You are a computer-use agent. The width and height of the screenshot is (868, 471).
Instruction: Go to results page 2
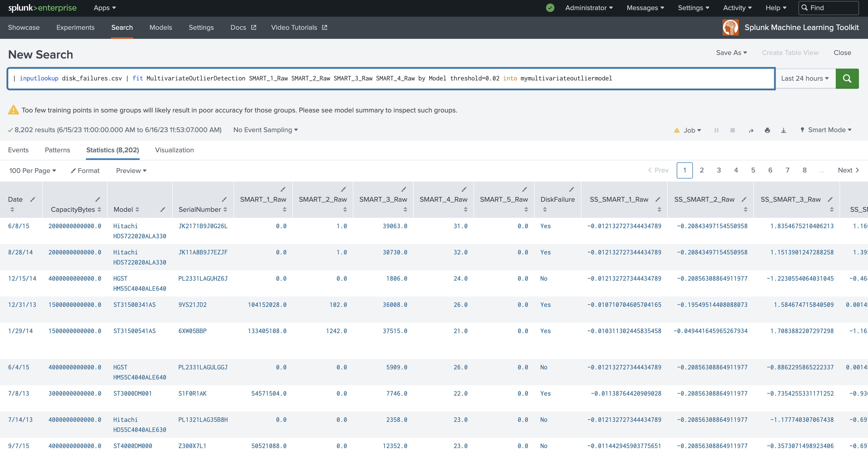tap(702, 170)
